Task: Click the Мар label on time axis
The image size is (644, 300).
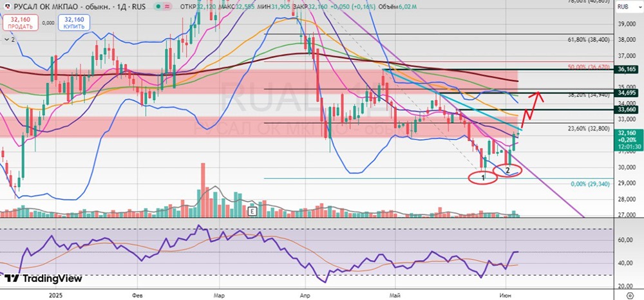Action: [220, 295]
